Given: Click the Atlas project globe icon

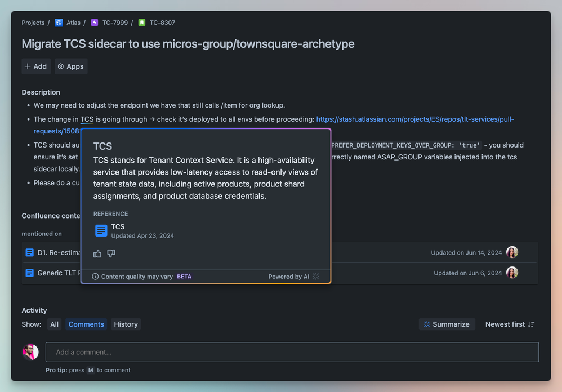Looking at the screenshot, I should (x=59, y=23).
